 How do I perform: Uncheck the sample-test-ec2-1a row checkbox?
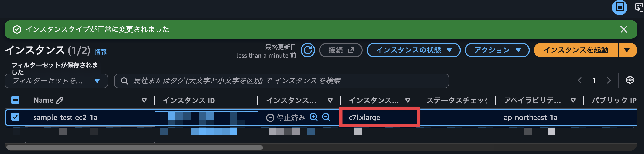pyautogui.click(x=15, y=117)
